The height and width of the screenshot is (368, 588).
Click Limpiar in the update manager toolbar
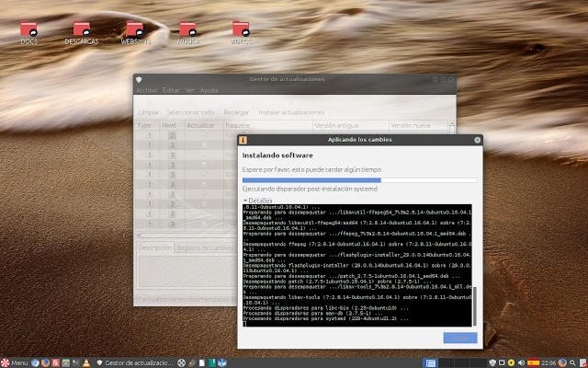pyautogui.click(x=149, y=108)
